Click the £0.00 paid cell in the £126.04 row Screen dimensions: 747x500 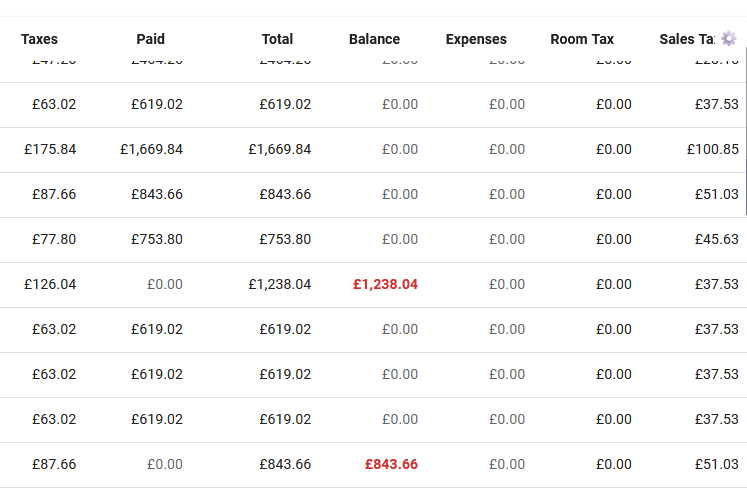click(x=165, y=285)
